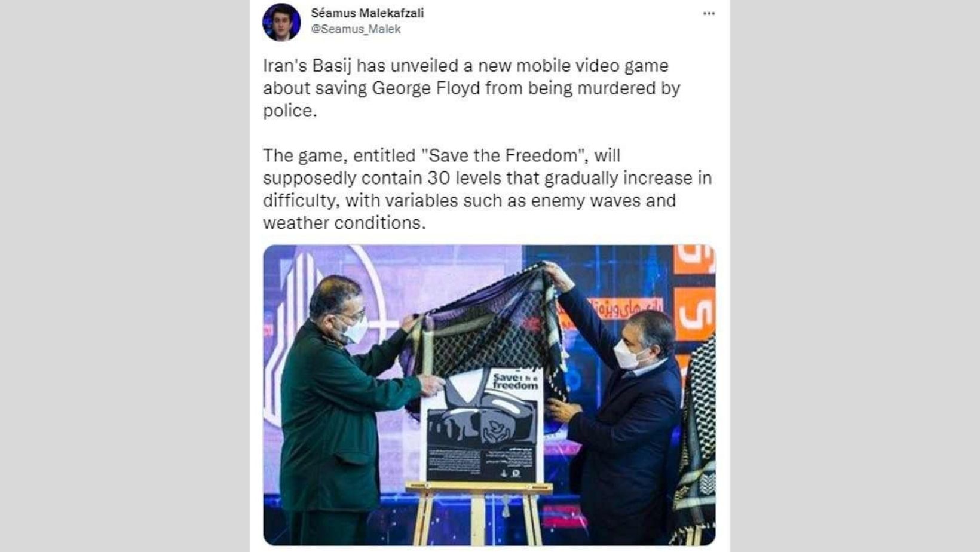The height and width of the screenshot is (552, 980).
Task: Click the quoted title "Save the Freedom" in text
Action: click(x=503, y=155)
